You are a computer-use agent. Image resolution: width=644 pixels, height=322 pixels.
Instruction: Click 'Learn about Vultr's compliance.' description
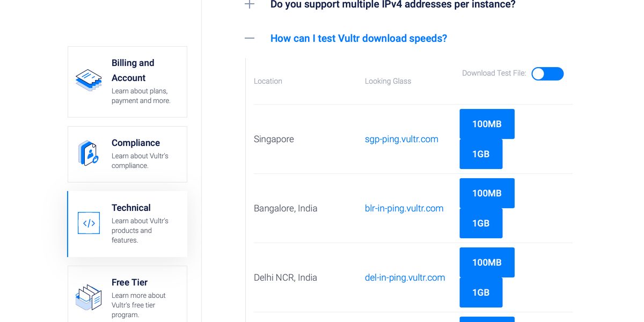[140, 161]
